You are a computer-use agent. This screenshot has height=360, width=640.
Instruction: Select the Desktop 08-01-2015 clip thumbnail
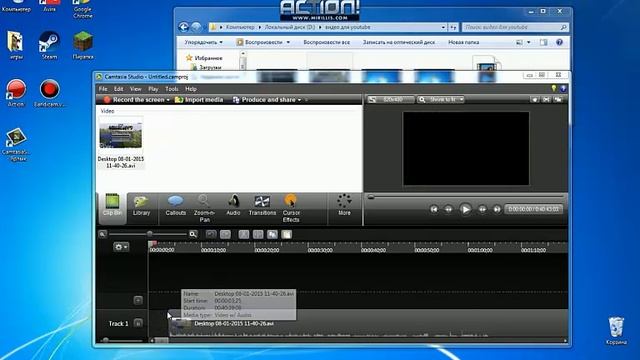tap(121, 143)
